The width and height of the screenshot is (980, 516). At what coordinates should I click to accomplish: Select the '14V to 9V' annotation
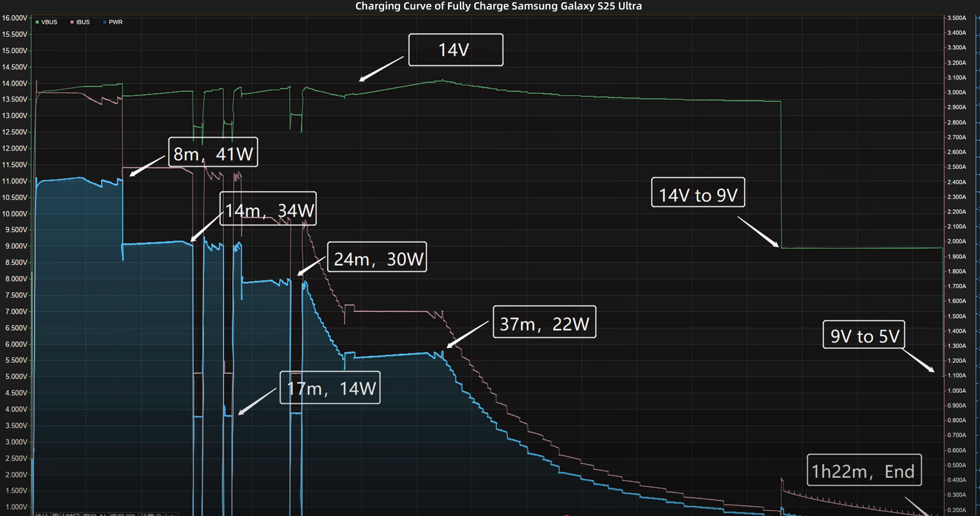tap(698, 193)
